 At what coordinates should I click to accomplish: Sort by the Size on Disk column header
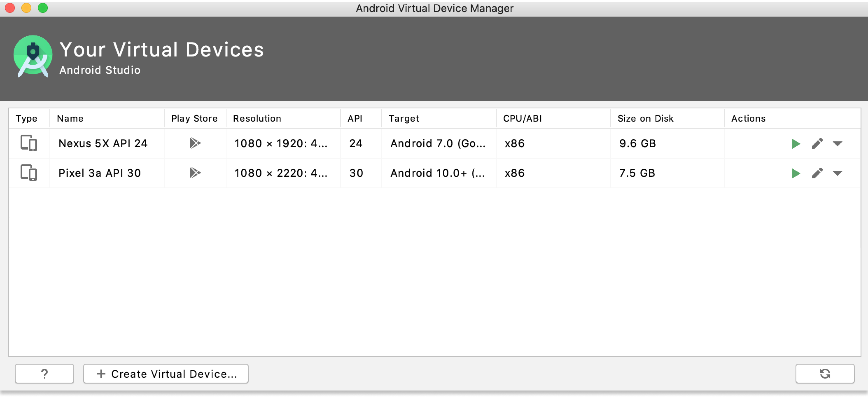click(667, 118)
